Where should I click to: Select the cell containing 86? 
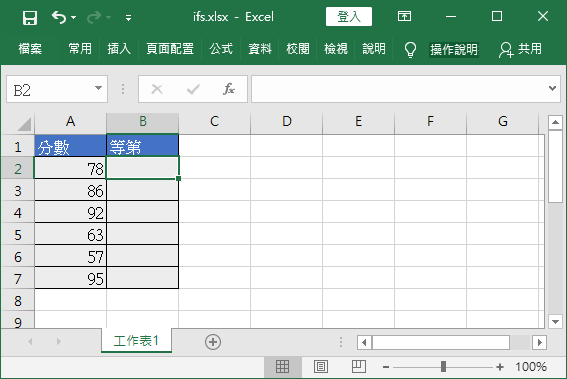point(71,190)
